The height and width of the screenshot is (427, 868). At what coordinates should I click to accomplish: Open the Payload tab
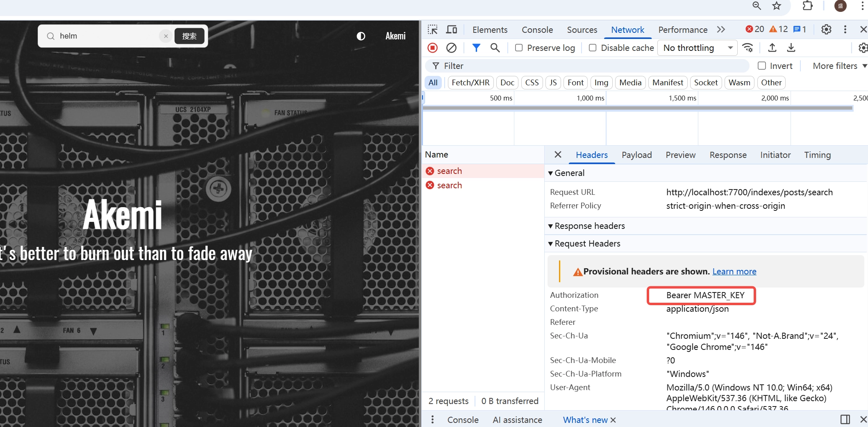(x=636, y=155)
